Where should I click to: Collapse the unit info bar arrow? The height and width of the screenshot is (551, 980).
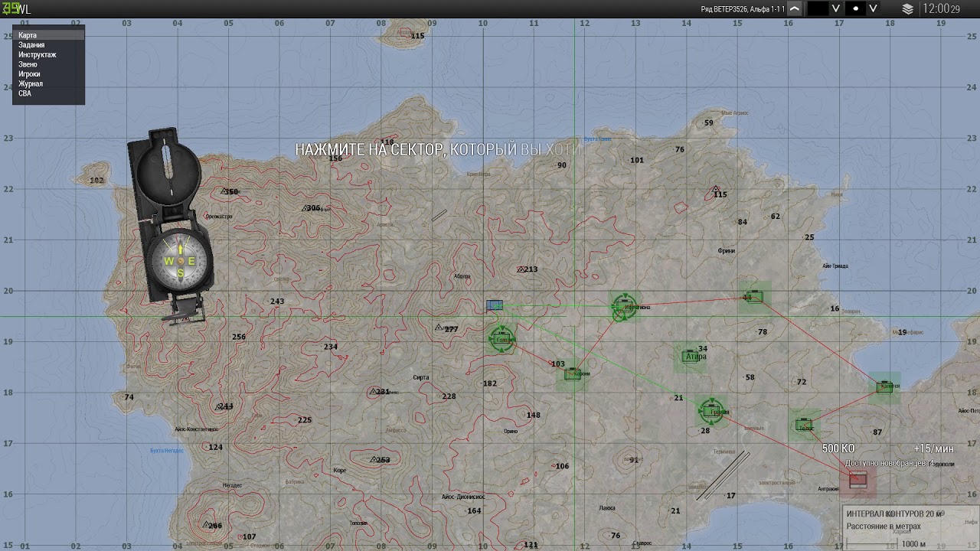click(795, 9)
